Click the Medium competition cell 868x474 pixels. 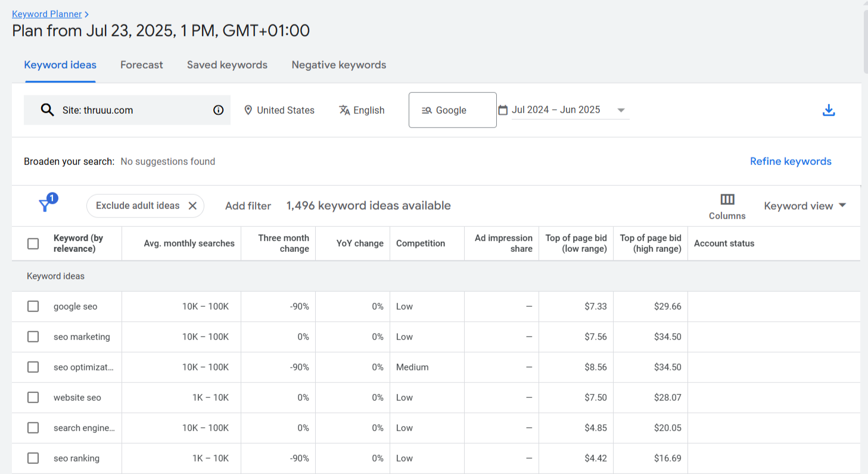(412, 367)
